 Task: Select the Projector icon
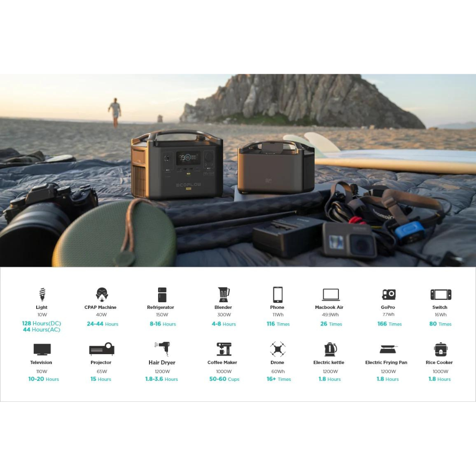coord(102,349)
